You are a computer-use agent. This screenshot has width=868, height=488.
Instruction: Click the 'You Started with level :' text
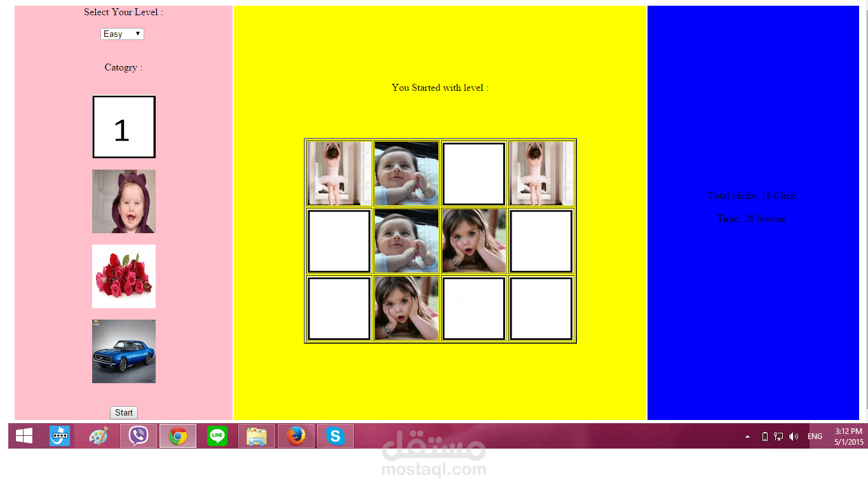[x=440, y=88]
